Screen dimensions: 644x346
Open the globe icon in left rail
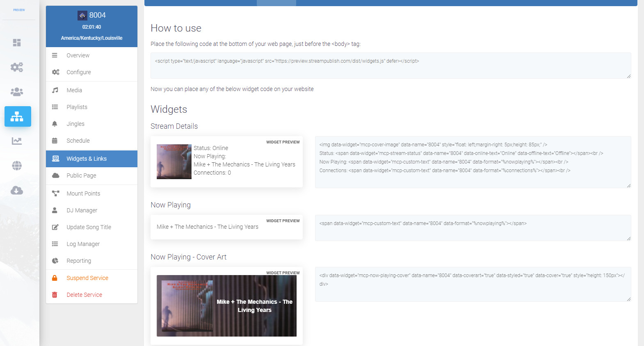[x=17, y=166]
